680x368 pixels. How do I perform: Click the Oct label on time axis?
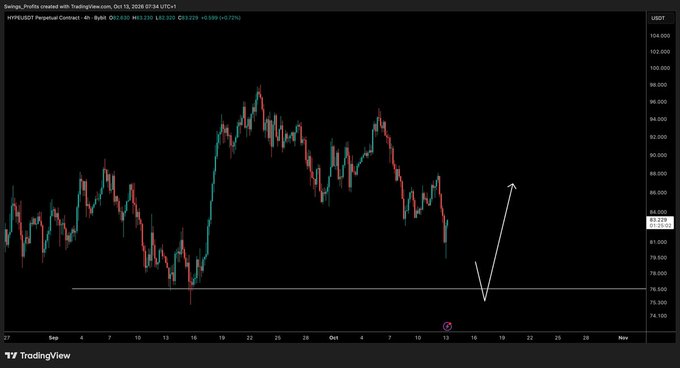333,338
